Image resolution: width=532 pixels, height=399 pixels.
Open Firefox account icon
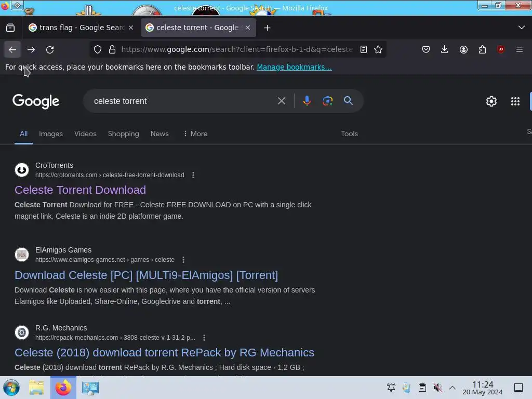coord(463,49)
